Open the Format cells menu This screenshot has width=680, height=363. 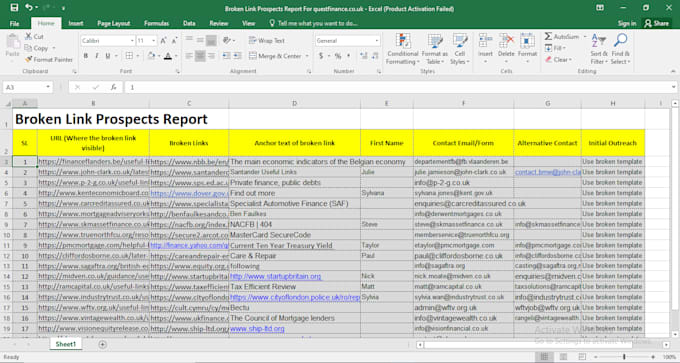[527, 49]
